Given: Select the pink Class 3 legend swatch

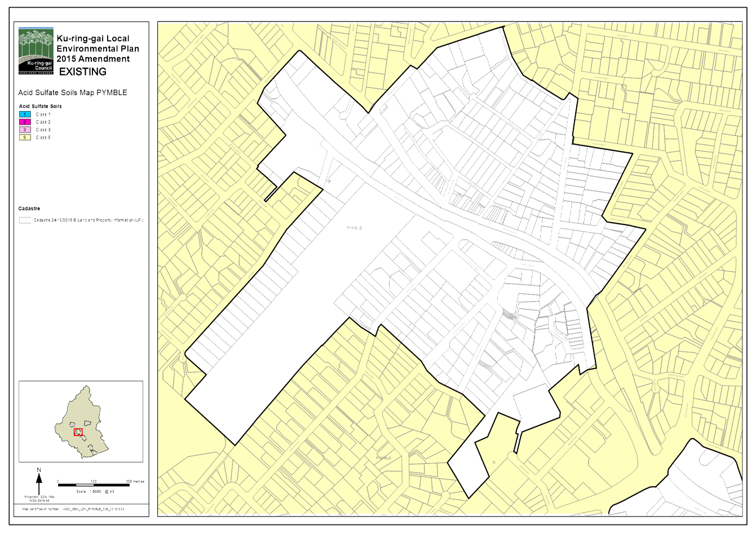Looking at the screenshot, I should coord(25,130).
